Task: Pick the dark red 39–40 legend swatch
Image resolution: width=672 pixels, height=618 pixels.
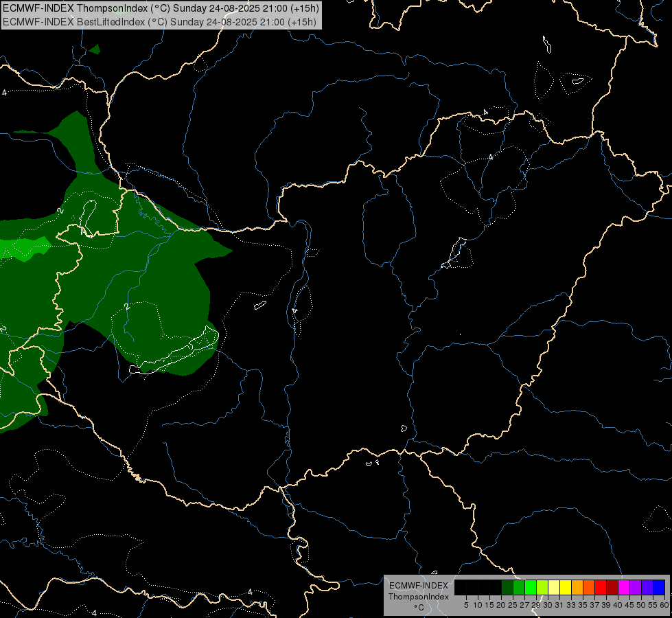Action: pyautogui.click(x=612, y=587)
